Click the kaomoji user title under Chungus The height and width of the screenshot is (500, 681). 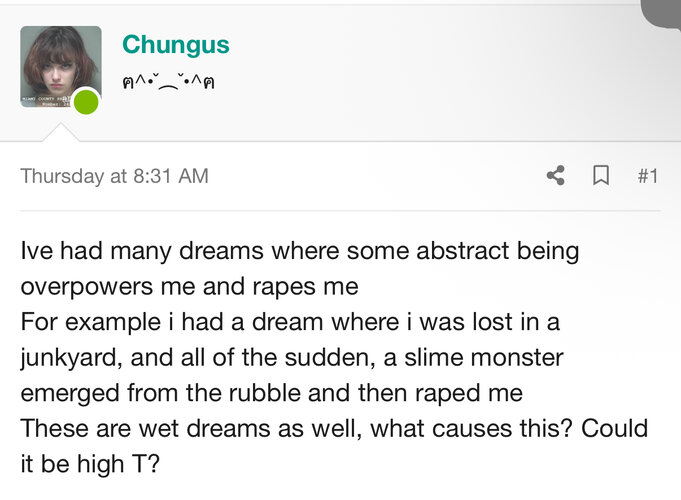point(169,82)
